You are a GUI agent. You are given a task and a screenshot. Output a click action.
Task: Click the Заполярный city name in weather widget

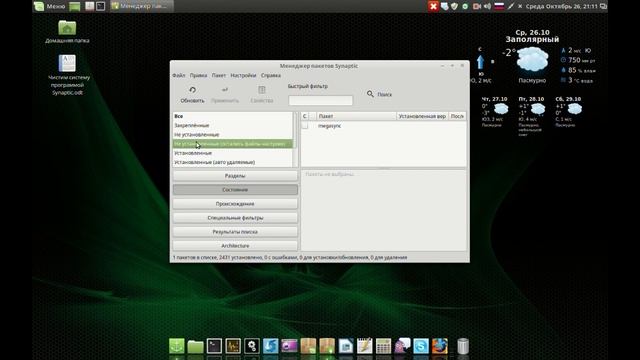[x=532, y=40]
